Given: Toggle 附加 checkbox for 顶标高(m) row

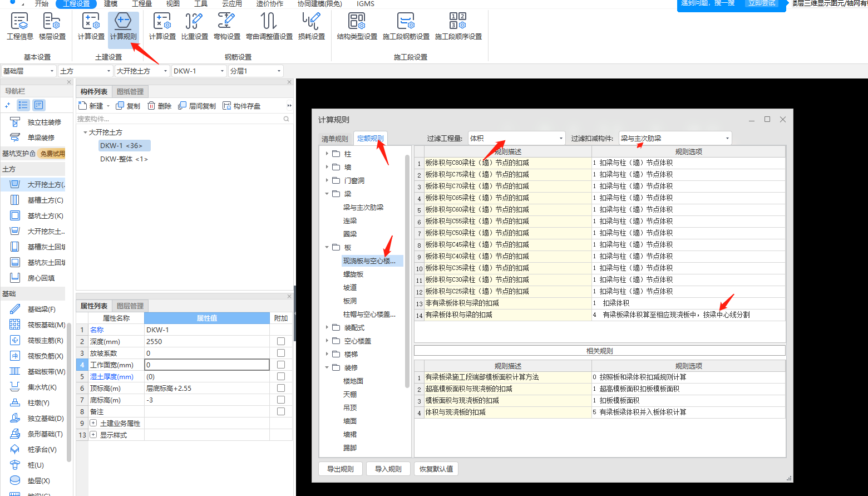Looking at the screenshot, I should click(x=281, y=388).
